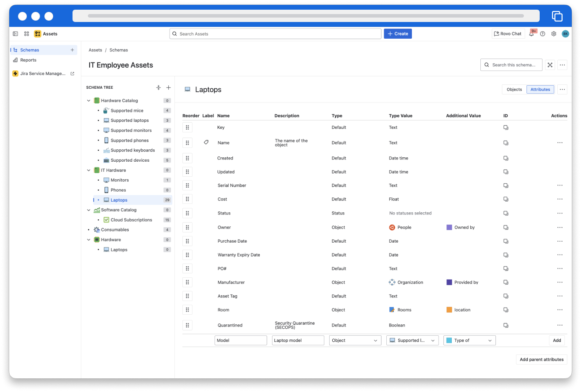Click the graph view icon beside schema search
The height and width of the screenshot is (392, 581).
coord(550,65)
